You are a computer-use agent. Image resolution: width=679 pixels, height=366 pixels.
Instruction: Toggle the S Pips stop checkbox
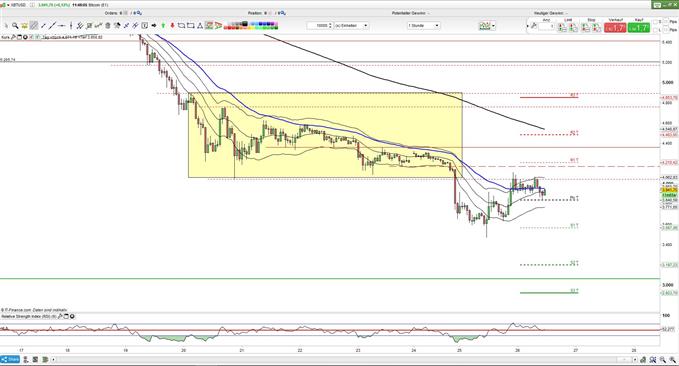pyautogui.click(x=655, y=22)
